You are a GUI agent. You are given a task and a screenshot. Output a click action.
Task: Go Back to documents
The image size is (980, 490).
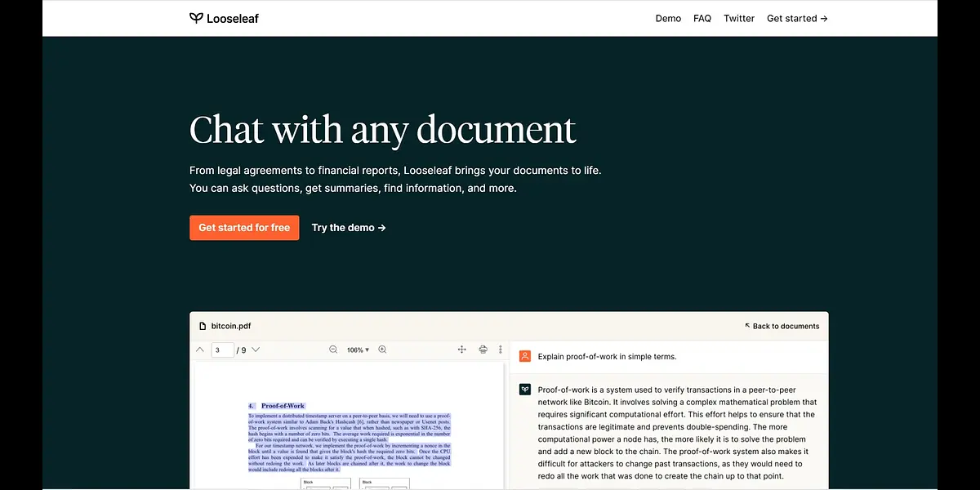pos(782,326)
